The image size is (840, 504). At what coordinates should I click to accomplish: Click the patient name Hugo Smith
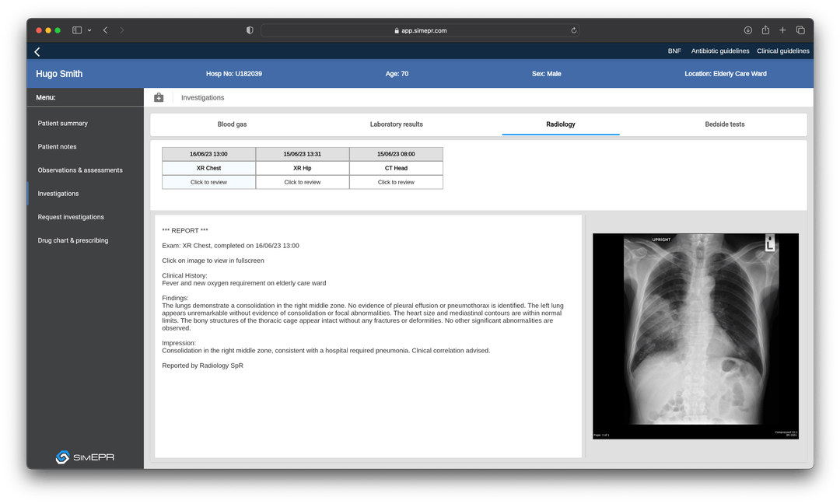click(x=59, y=74)
